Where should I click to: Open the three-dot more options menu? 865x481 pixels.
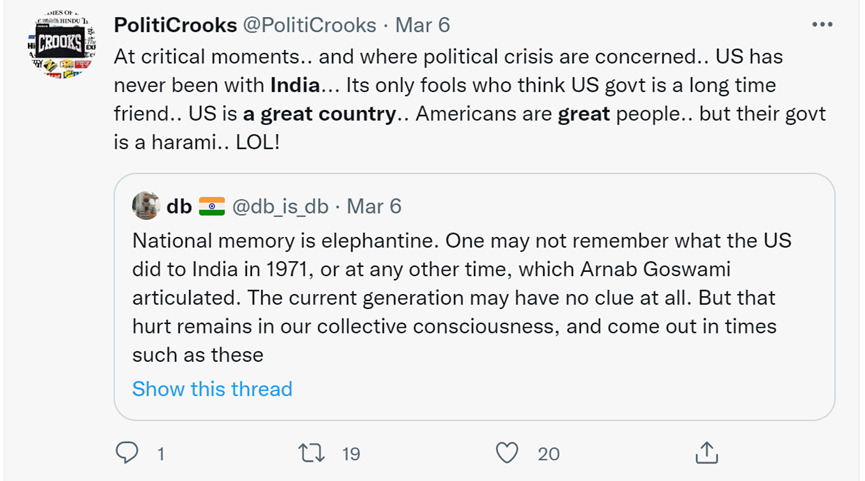tap(822, 24)
